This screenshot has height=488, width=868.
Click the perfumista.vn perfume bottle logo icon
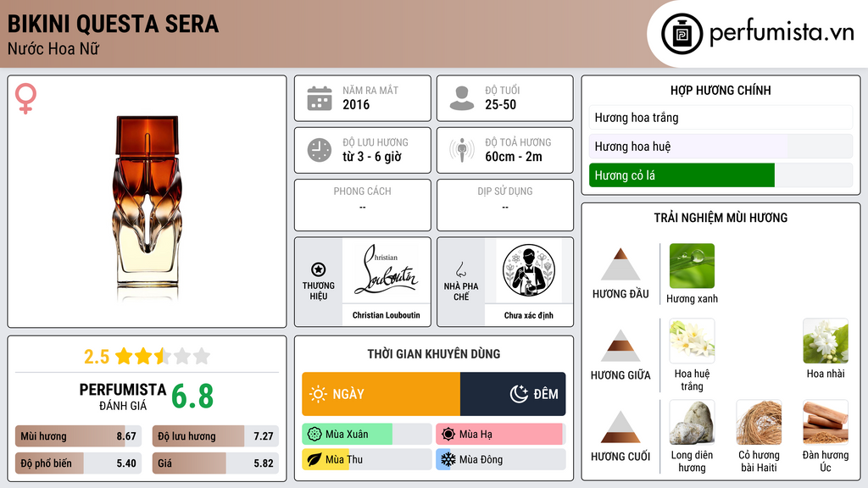pyautogui.click(x=682, y=34)
